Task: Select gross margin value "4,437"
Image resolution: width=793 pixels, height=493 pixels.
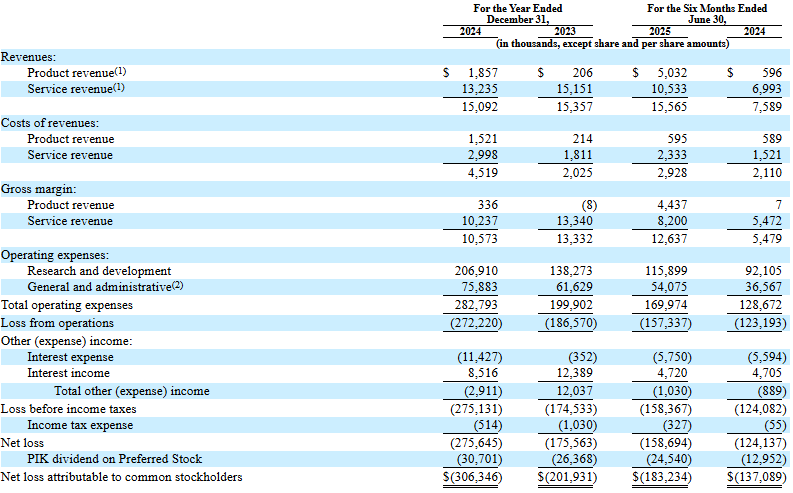Action: coord(672,205)
